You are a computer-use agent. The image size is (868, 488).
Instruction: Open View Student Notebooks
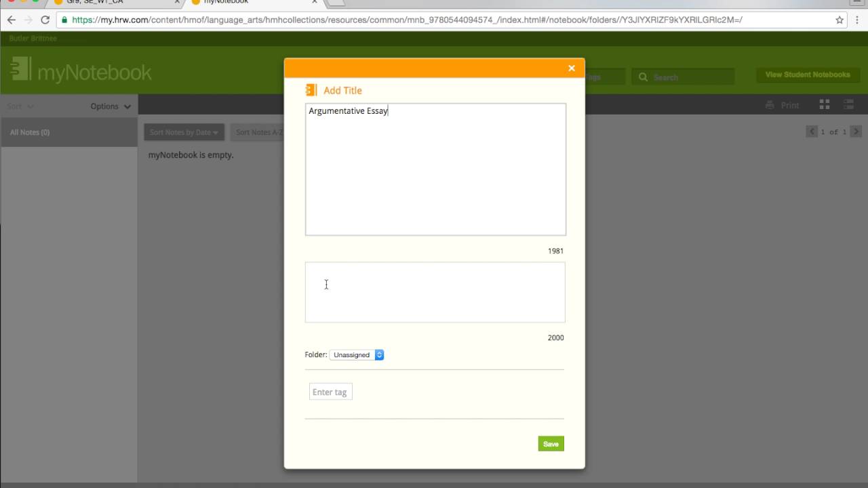pos(808,75)
